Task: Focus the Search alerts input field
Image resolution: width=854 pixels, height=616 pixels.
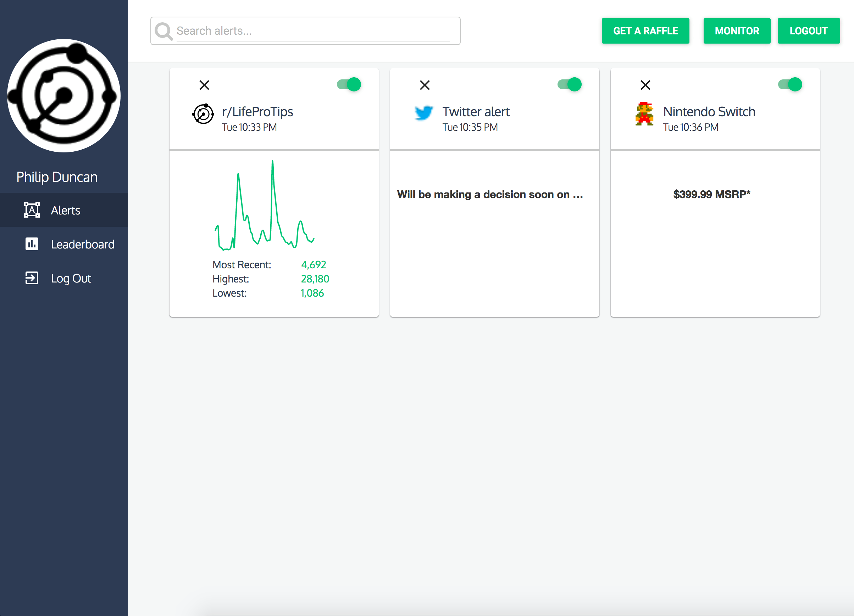Action: pos(312,31)
